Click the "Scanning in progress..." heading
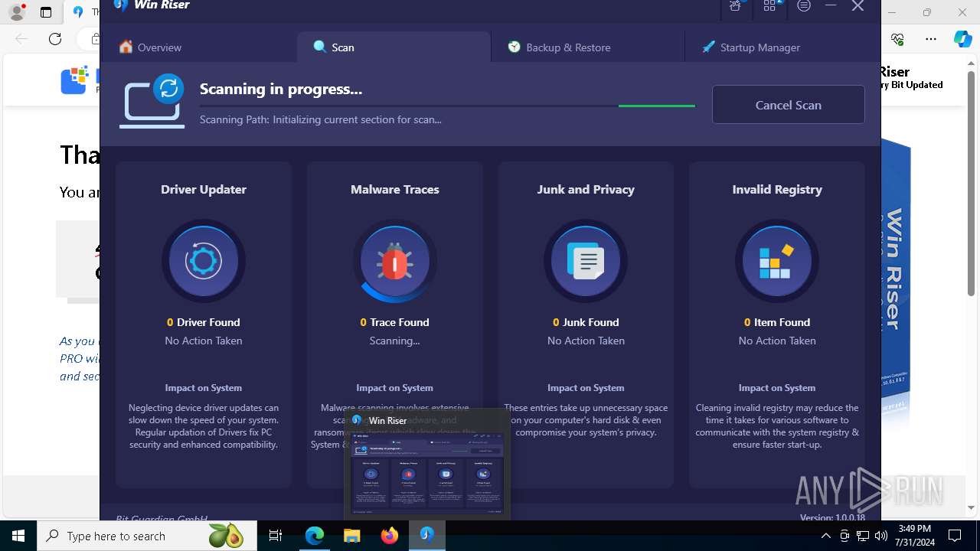 pos(281,89)
